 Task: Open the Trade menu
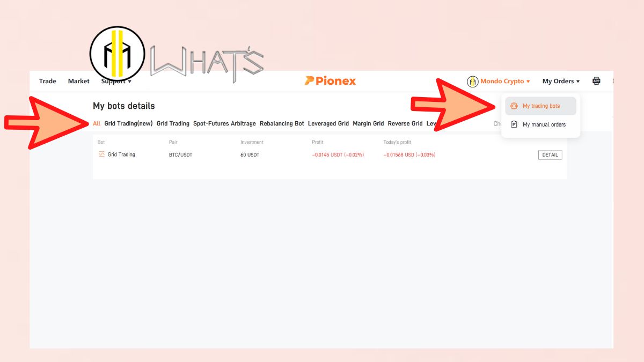pos(47,82)
